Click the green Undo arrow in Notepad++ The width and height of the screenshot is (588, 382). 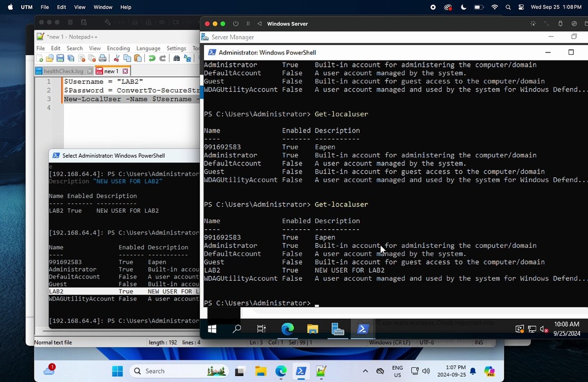[x=152, y=58]
